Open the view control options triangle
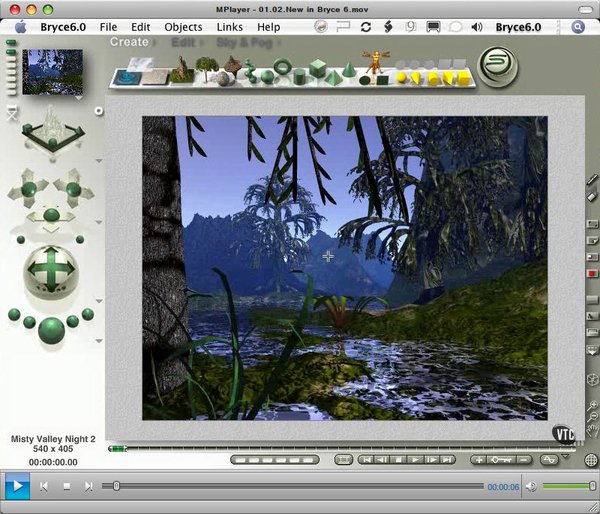The height and width of the screenshot is (514, 600). click(x=99, y=161)
